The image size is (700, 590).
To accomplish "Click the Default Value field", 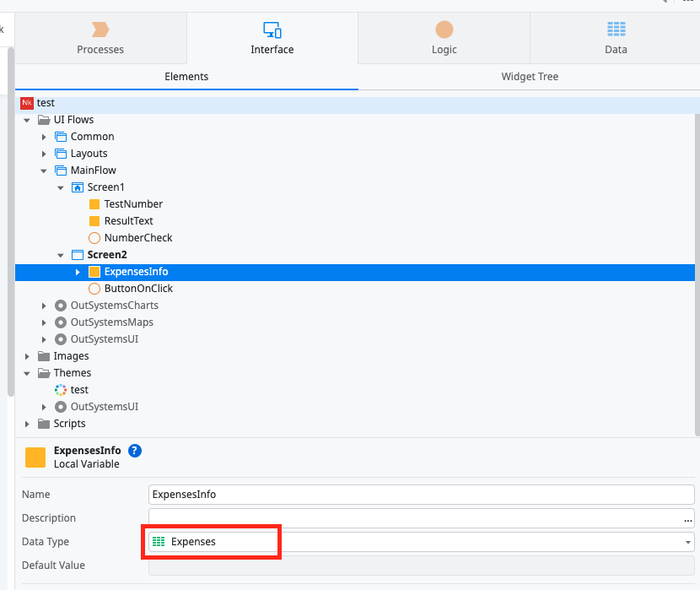I will point(421,566).
